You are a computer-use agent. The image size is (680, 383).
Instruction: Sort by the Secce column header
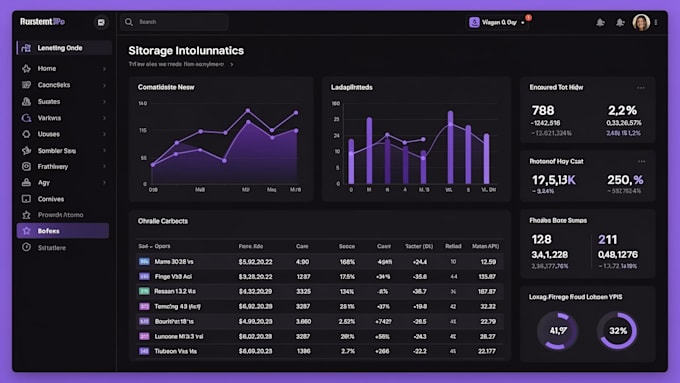coord(347,246)
